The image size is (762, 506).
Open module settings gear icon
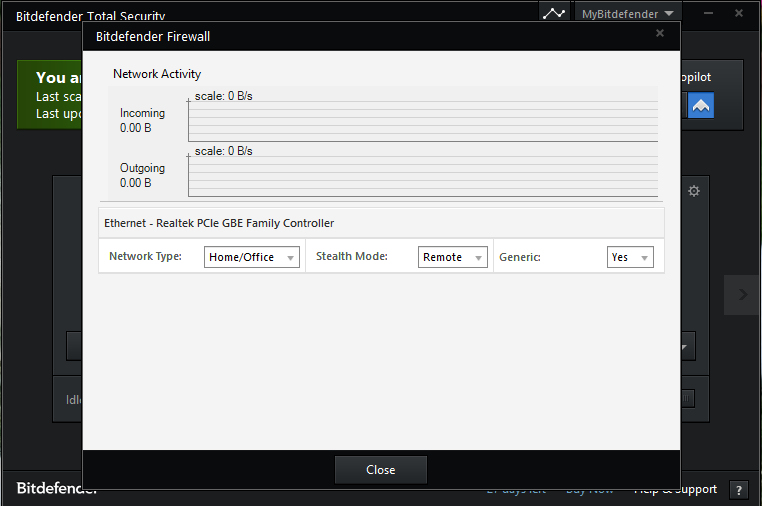tap(694, 191)
